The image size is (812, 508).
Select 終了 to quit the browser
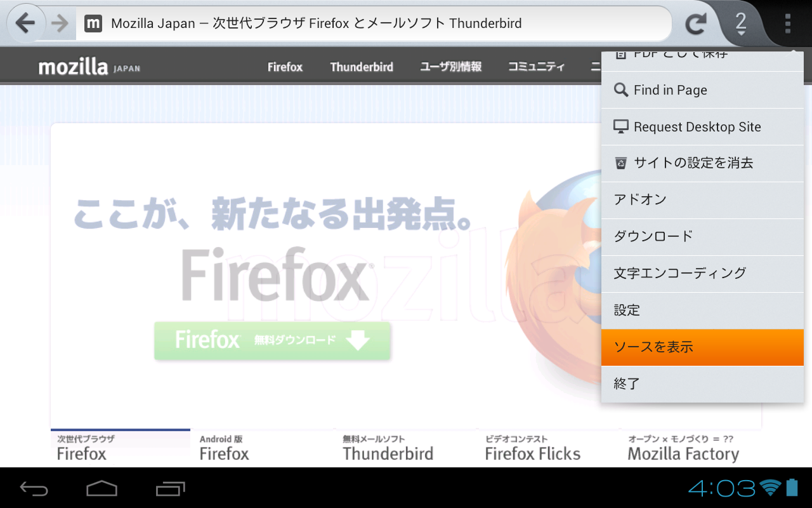pyautogui.click(x=702, y=384)
